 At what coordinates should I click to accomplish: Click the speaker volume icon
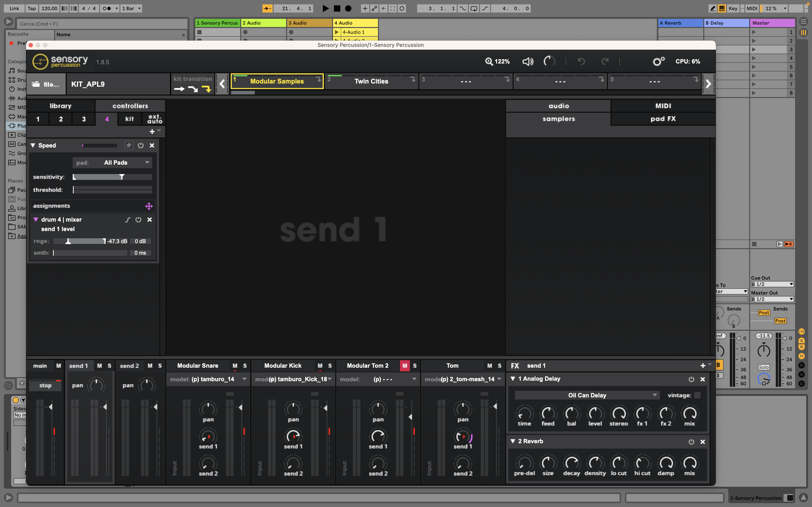528,61
